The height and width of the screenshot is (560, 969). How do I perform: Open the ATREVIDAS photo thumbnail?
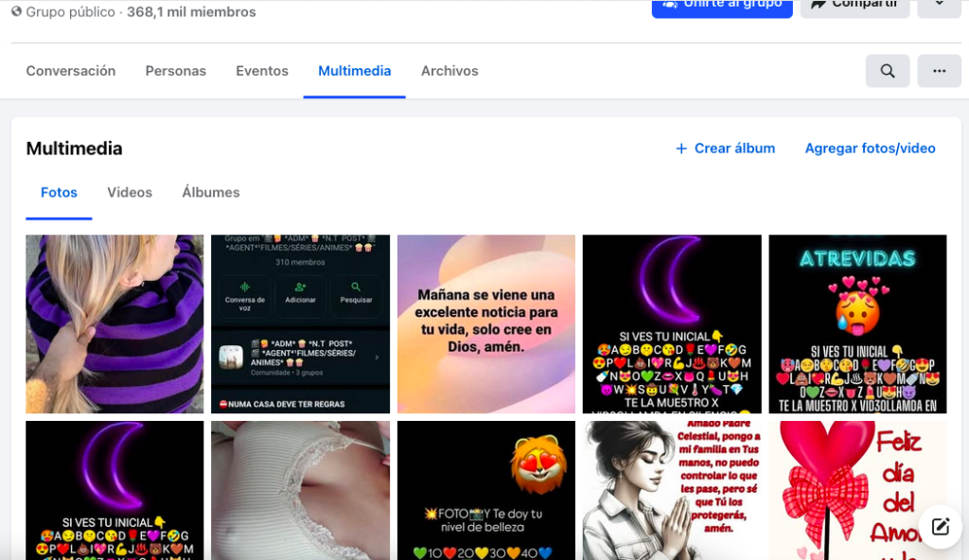(x=857, y=324)
